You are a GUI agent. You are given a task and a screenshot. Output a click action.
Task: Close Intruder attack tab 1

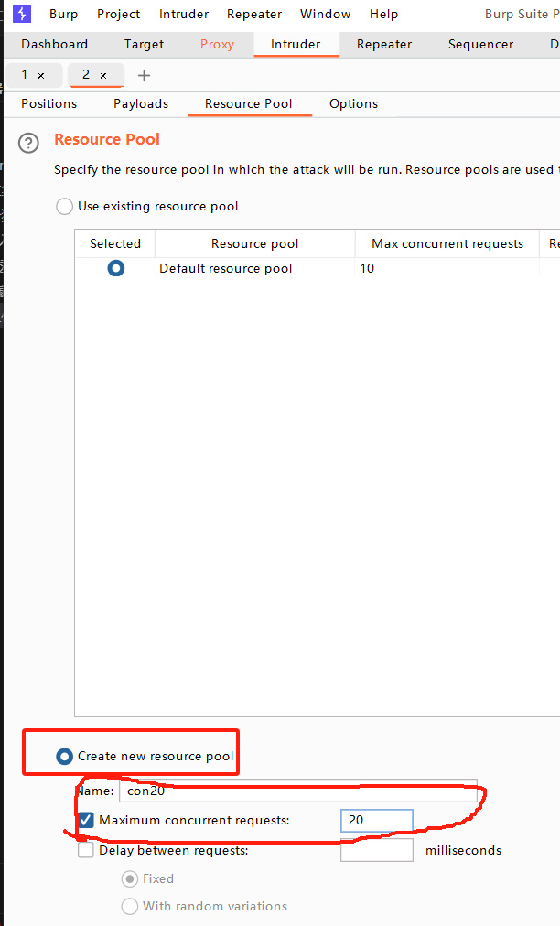(x=41, y=76)
